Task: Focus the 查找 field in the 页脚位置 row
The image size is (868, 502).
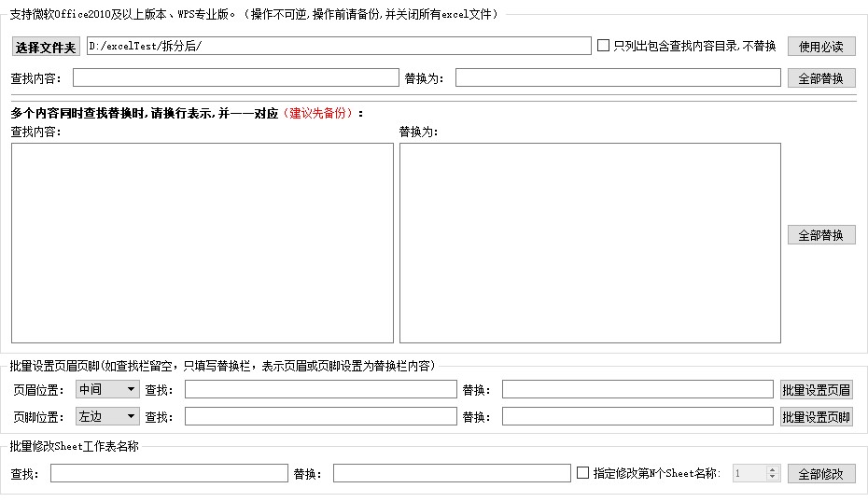Action: point(320,416)
